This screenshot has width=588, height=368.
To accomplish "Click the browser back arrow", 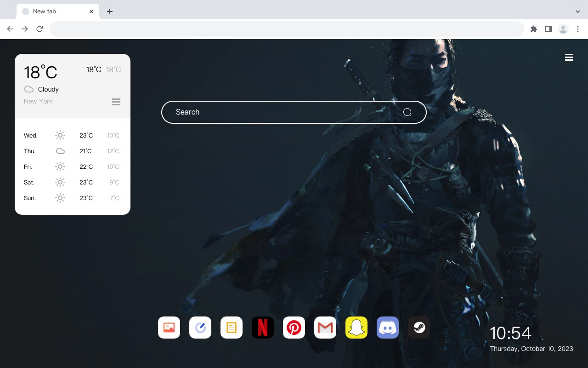I will (x=10, y=29).
